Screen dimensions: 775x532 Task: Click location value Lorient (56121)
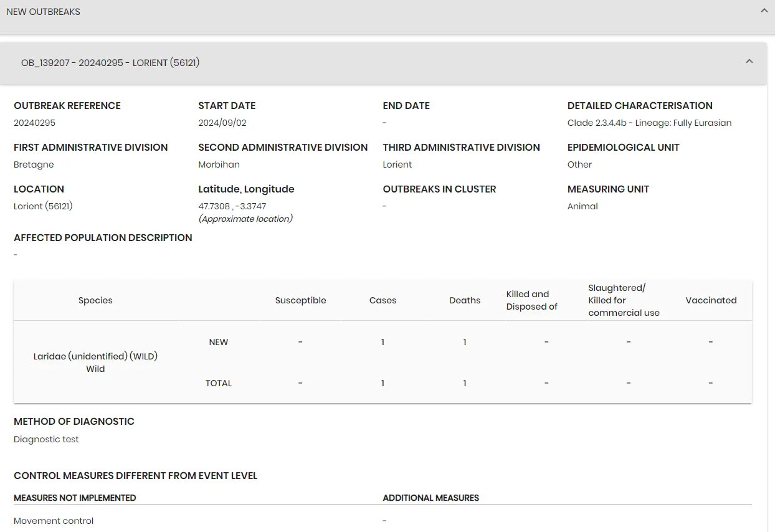[x=44, y=206]
